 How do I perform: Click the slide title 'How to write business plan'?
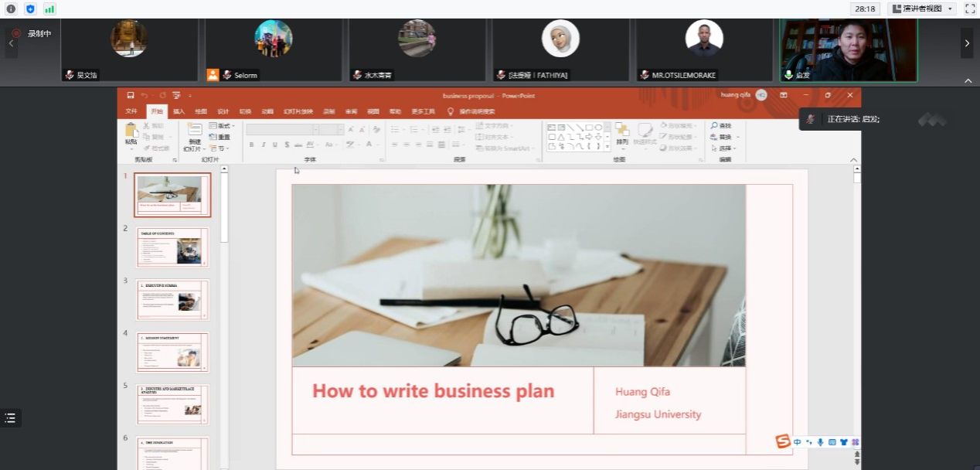[433, 391]
